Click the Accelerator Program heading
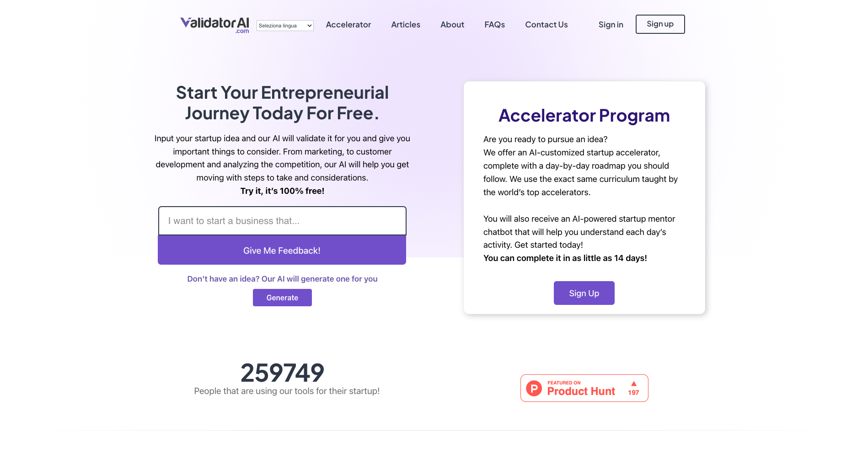 coord(584,116)
